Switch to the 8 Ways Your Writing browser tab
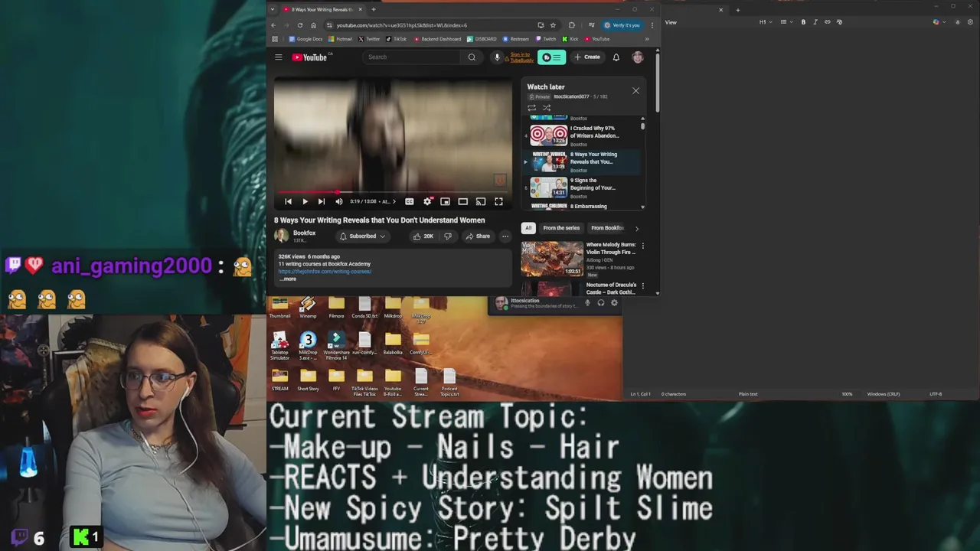 [x=322, y=9]
